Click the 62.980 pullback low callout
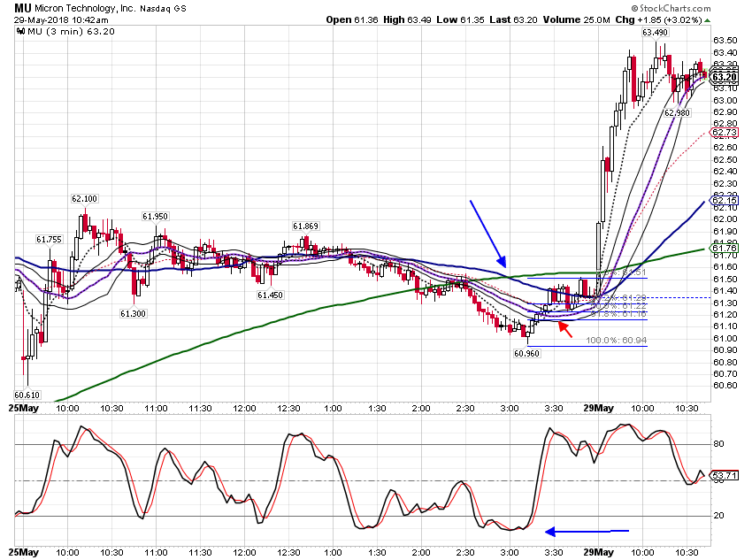This screenshot has height=560, width=752. coord(677,112)
